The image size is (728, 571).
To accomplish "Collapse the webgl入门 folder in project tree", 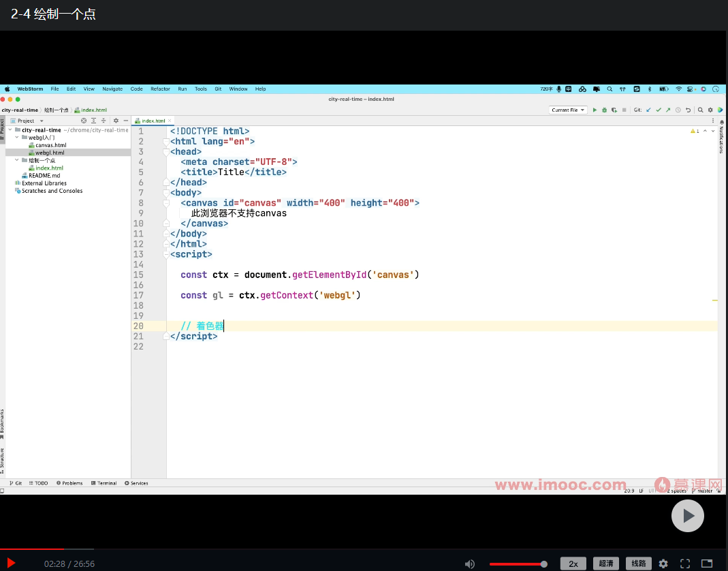I will coord(16,138).
